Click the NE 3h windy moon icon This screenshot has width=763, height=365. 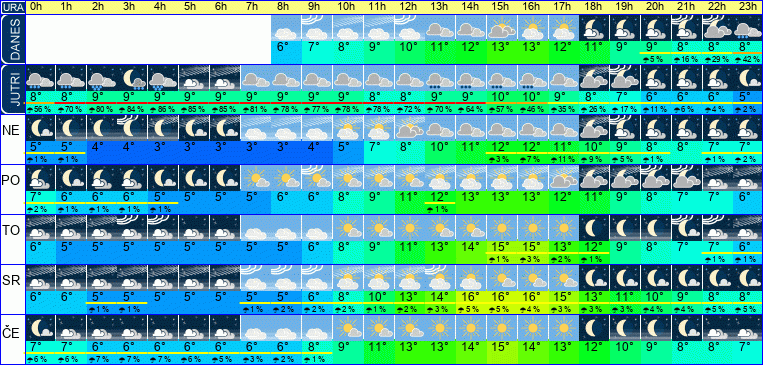tap(132, 128)
